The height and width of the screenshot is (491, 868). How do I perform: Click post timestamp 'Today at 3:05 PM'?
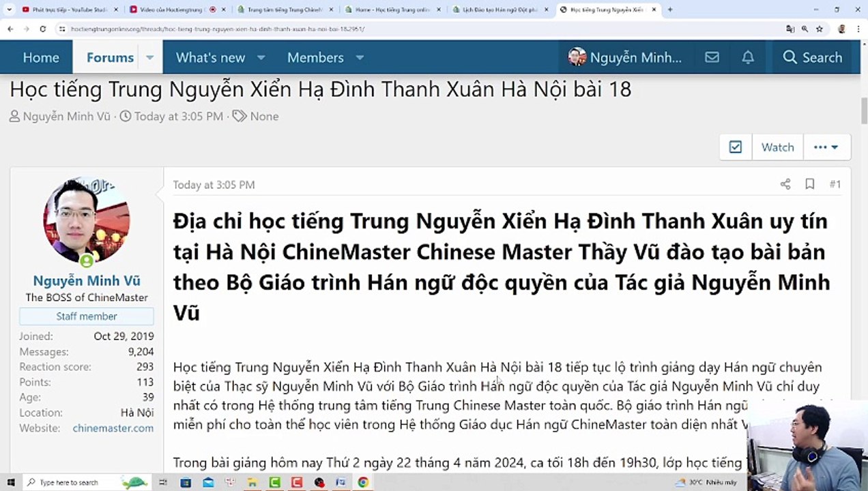click(x=214, y=185)
